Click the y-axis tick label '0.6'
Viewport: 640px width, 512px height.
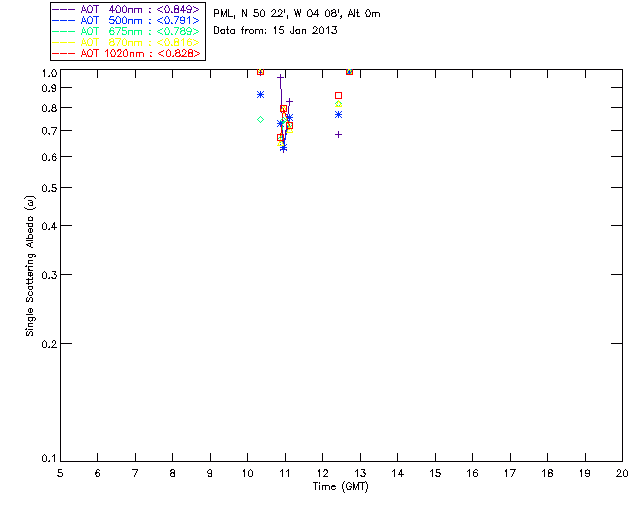(x=49, y=157)
